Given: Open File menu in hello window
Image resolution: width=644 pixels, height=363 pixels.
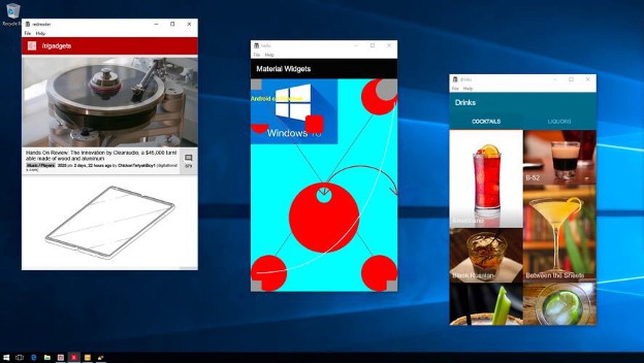Looking at the screenshot, I should (257, 55).
